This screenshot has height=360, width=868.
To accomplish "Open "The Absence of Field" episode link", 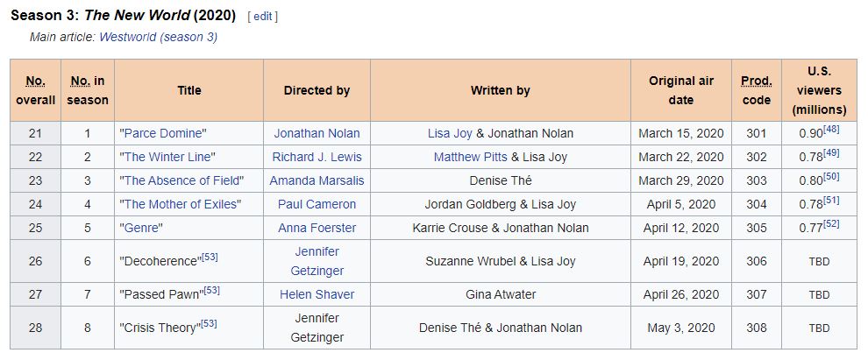I will click(x=181, y=180).
